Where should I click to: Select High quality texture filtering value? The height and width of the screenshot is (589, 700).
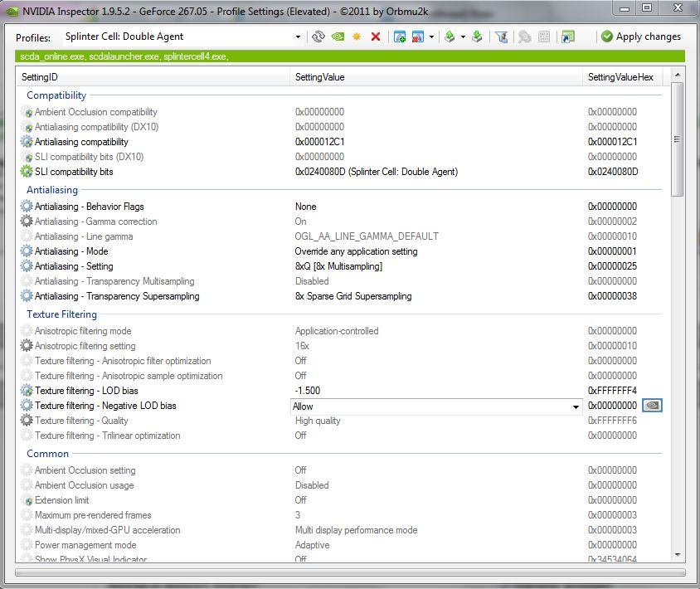click(318, 421)
